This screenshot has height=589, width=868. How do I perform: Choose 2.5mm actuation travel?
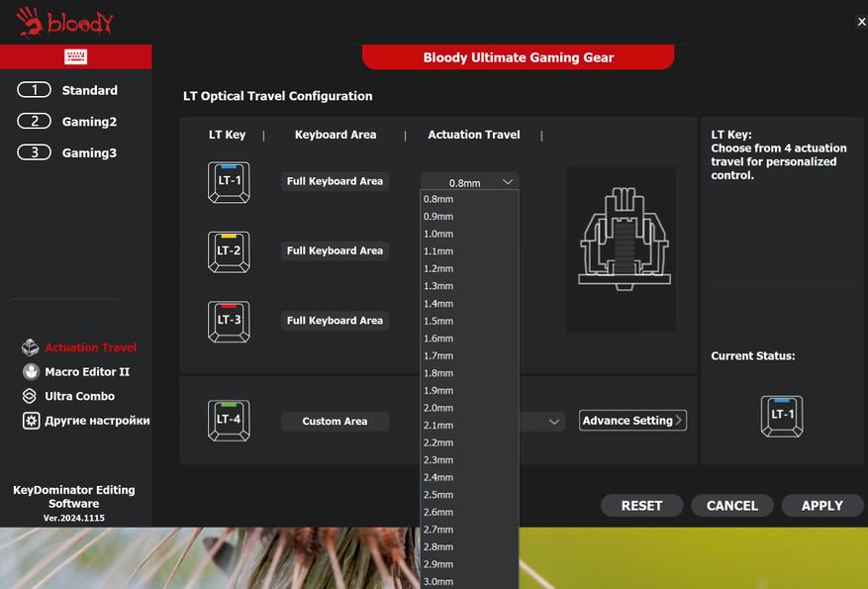pyautogui.click(x=469, y=495)
